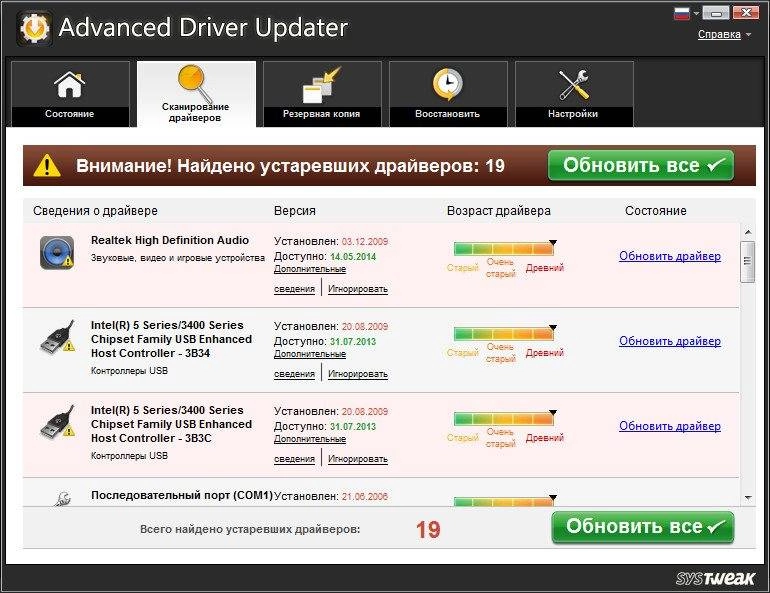The image size is (770, 593).
Task: Click driver age bar for Controller 3B34
Action: [504, 334]
